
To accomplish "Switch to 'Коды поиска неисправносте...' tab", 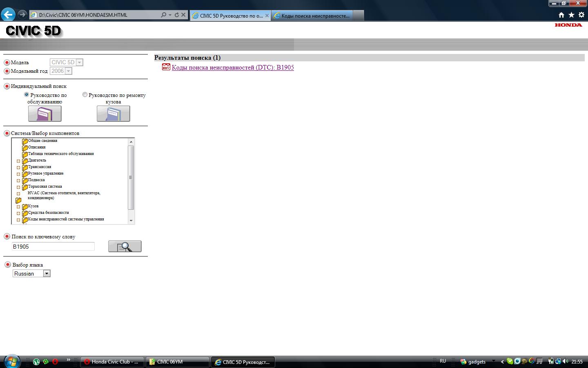I will point(312,16).
